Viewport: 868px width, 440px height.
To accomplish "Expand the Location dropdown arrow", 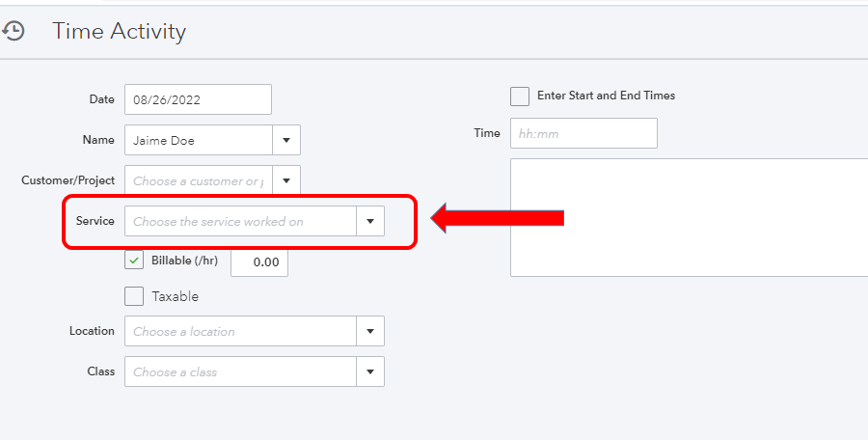I will pyautogui.click(x=370, y=331).
